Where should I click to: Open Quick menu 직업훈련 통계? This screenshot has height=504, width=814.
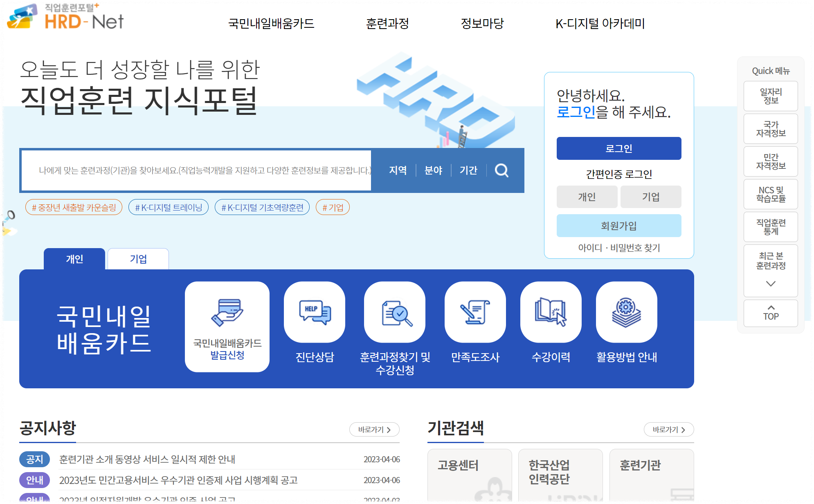[771, 227]
